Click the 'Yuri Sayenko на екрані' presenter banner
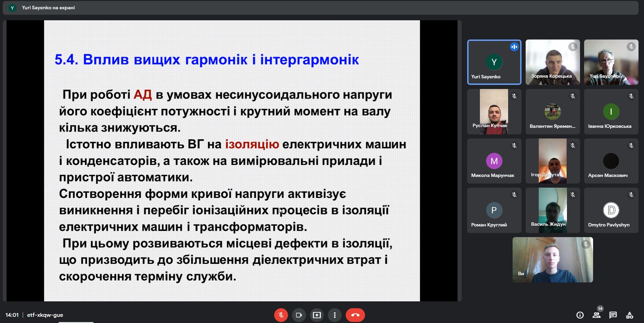Image resolution: width=644 pixels, height=323 pixels. coord(48,8)
